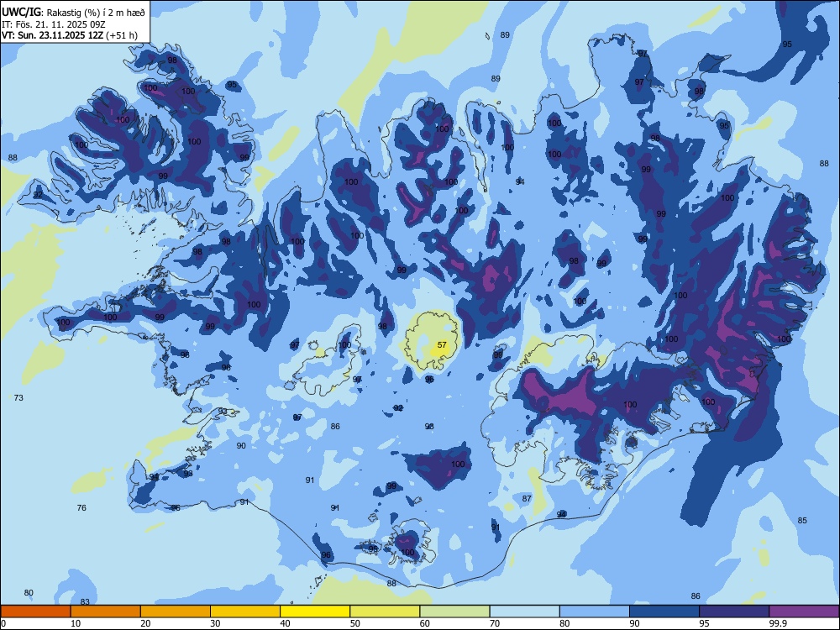This screenshot has height=630, width=840.
Task: Click the dark orange 0–10 legend swatch
Action: pyautogui.click(x=36, y=612)
